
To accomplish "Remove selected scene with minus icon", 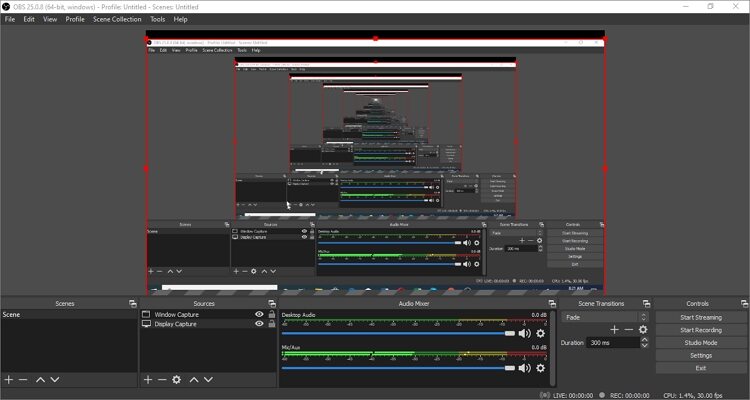I will tap(23, 379).
